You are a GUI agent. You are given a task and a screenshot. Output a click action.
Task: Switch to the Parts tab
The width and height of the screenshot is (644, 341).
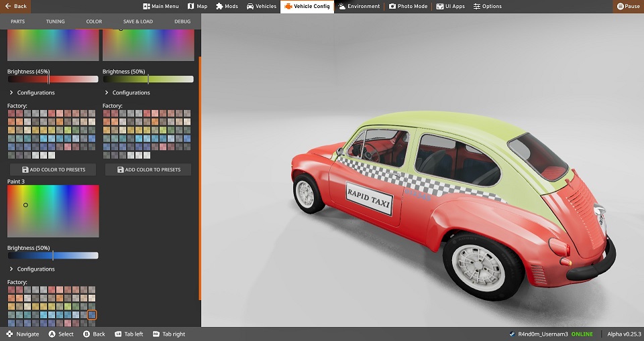(18, 21)
